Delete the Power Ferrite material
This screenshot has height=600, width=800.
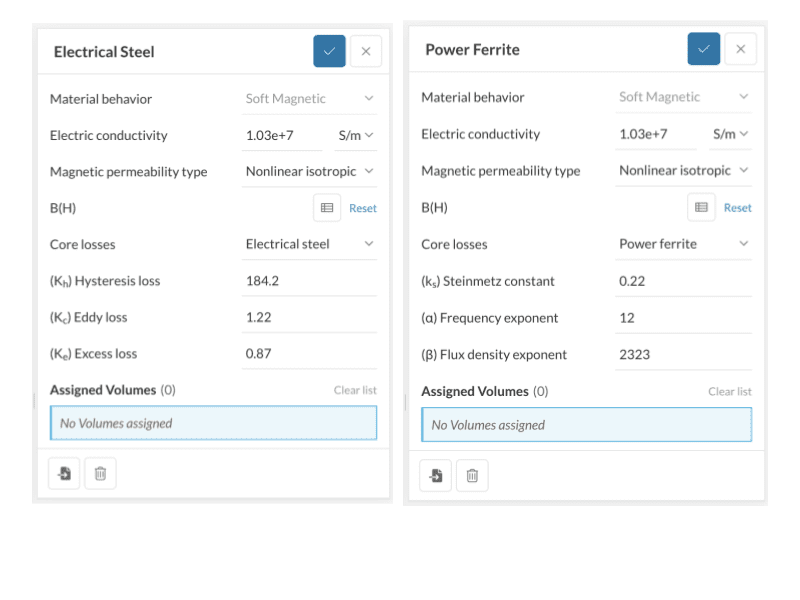click(472, 475)
